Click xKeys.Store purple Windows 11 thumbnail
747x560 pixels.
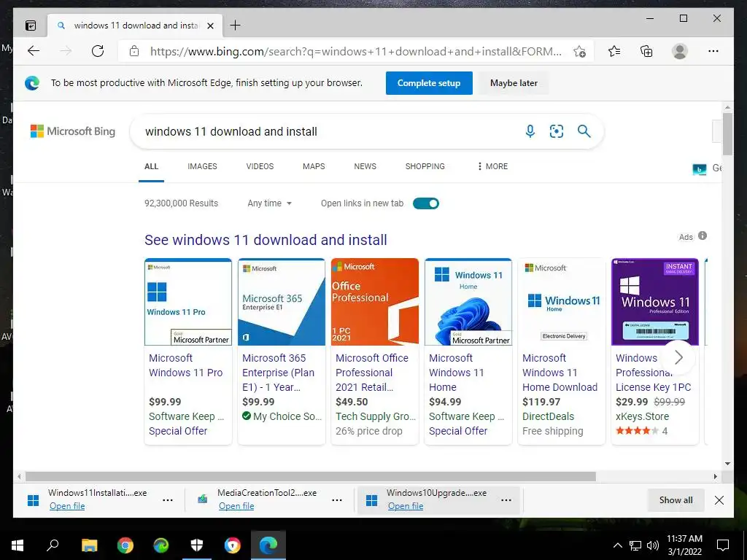coord(654,302)
